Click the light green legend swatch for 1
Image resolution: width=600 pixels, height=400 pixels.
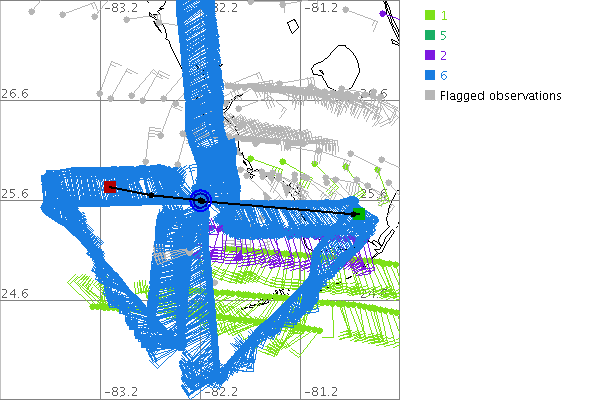pyautogui.click(x=430, y=16)
